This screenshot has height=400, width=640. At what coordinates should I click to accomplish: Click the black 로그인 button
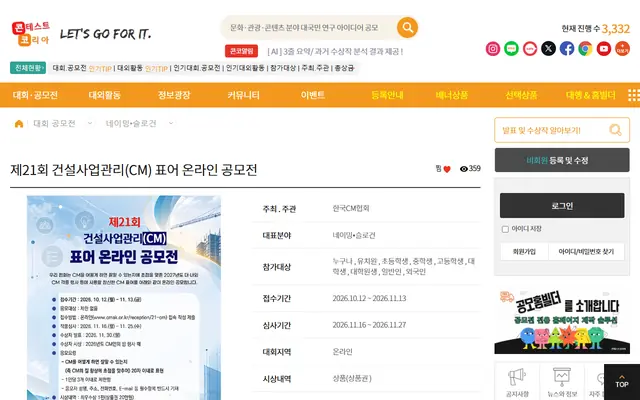[562, 206]
